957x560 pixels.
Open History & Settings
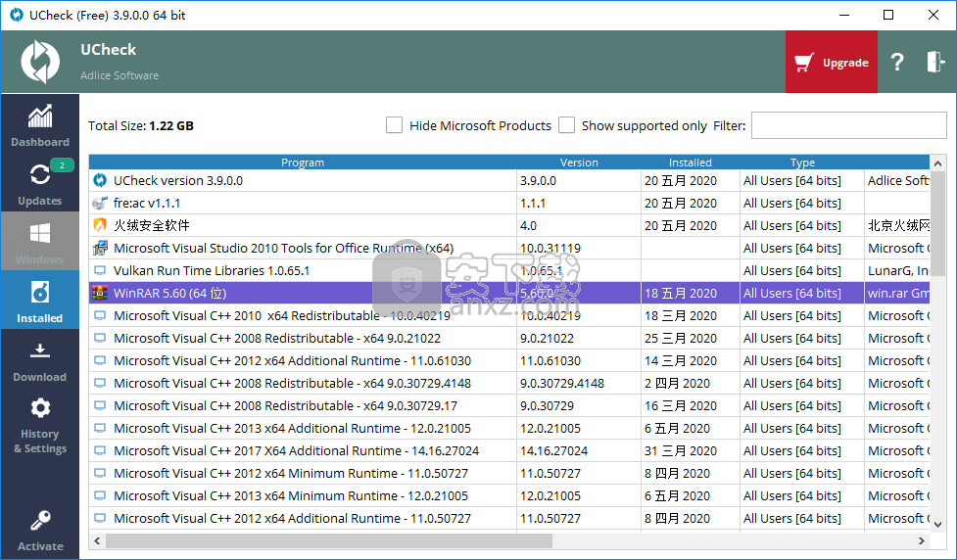click(x=40, y=426)
